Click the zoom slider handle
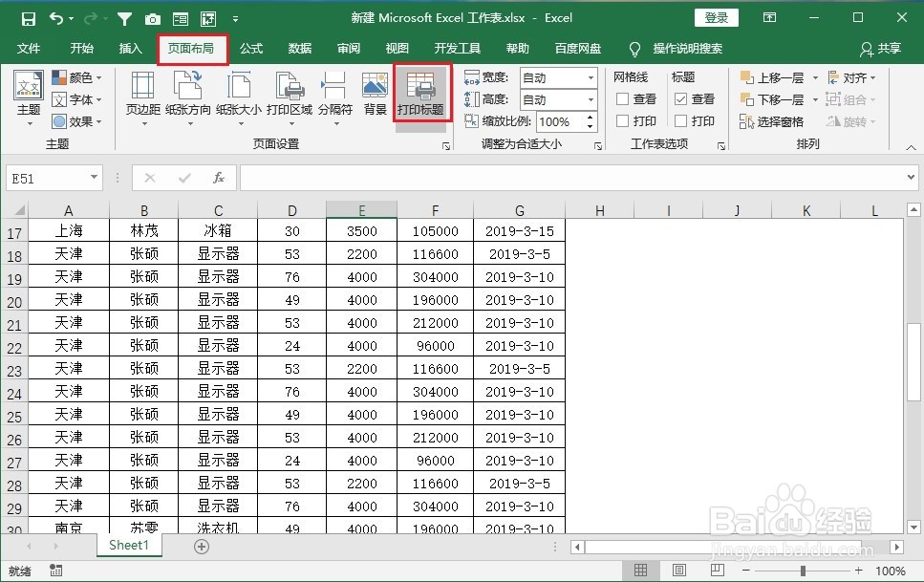The height and width of the screenshot is (582, 924). coord(803,571)
